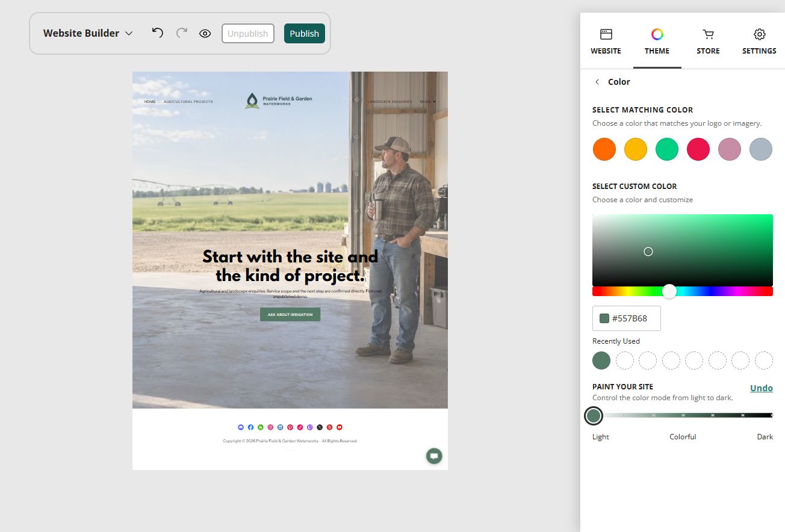Click the Undo link under Paint Your Site
The height and width of the screenshot is (532, 785).
pyautogui.click(x=762, y=388)
